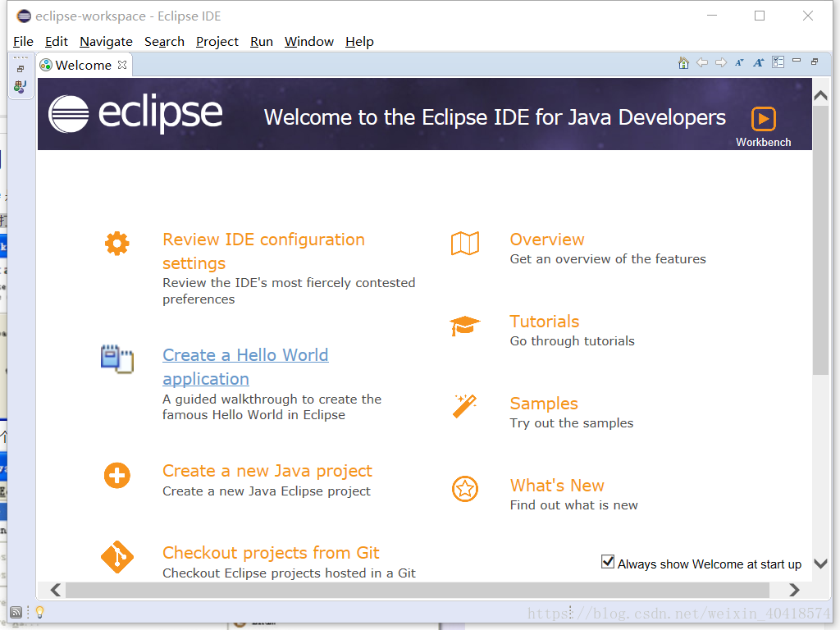This screenshot has width=840, height=630.
Task: Click 'Find out what is new' text
Action: (x=573, y=505)
